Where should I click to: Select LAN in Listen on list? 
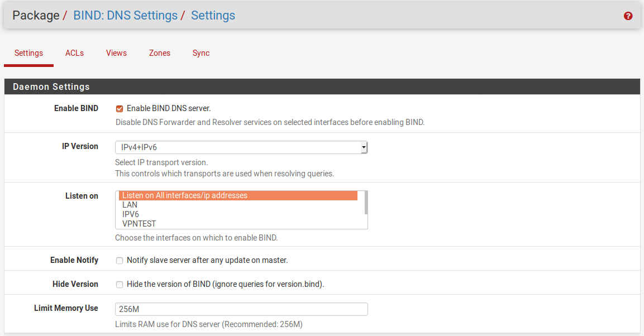pyautogui.click(x=130, y=205)
